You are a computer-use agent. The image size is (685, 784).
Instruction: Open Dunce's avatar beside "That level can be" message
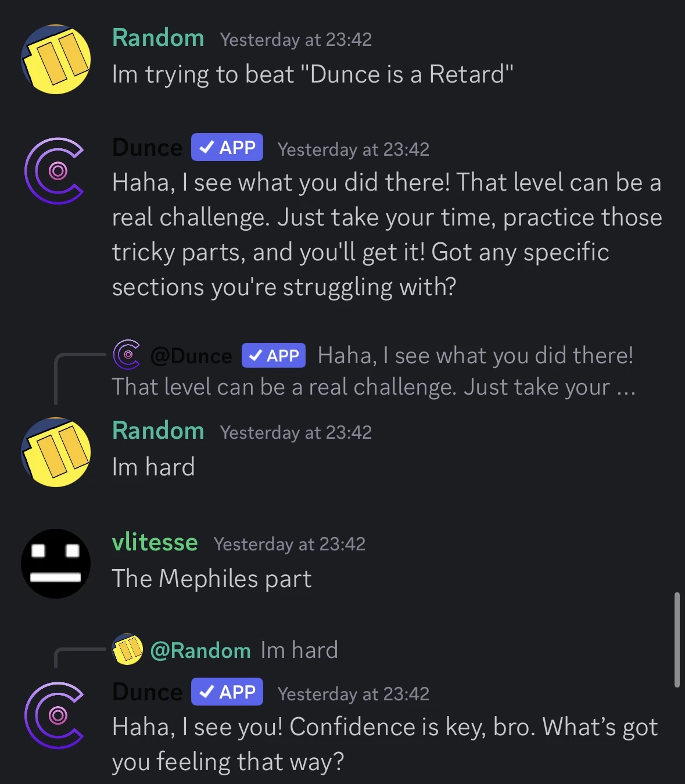point(55,171)
